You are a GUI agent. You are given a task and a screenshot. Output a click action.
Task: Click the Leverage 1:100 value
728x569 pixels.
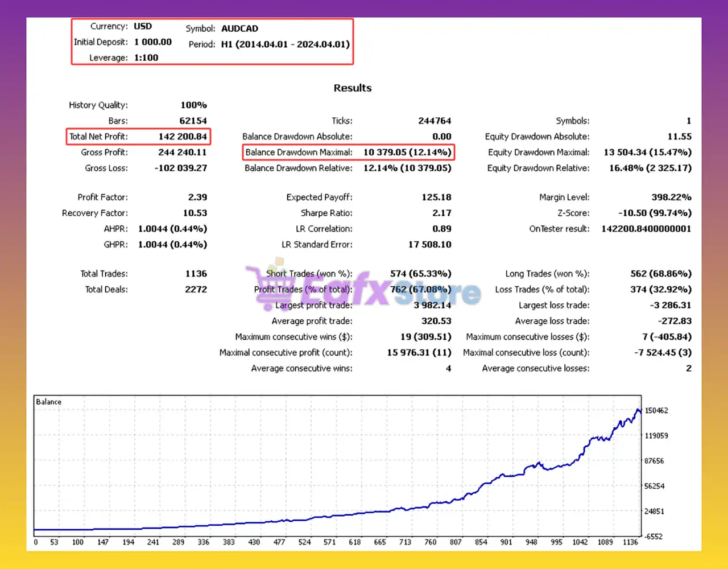pyautogui.click(x=146, y=58)
